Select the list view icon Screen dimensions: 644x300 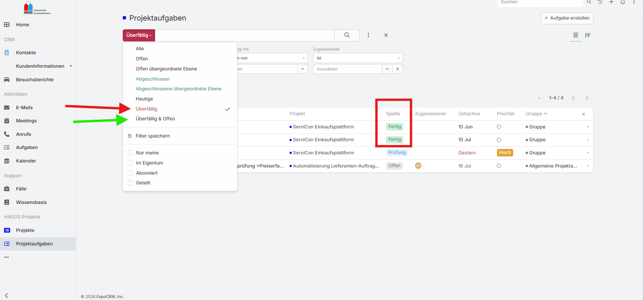click(576, 35)
